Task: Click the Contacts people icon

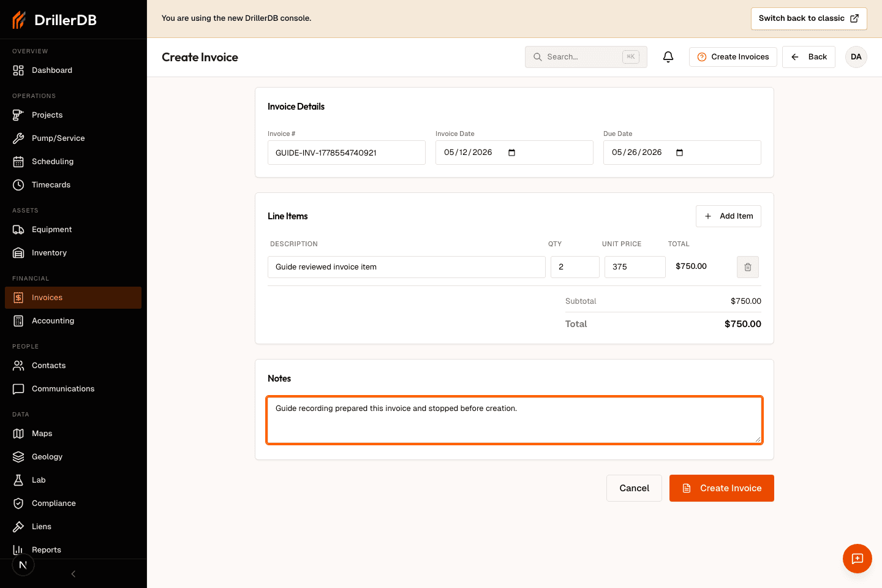Action: tap(18, 366)
